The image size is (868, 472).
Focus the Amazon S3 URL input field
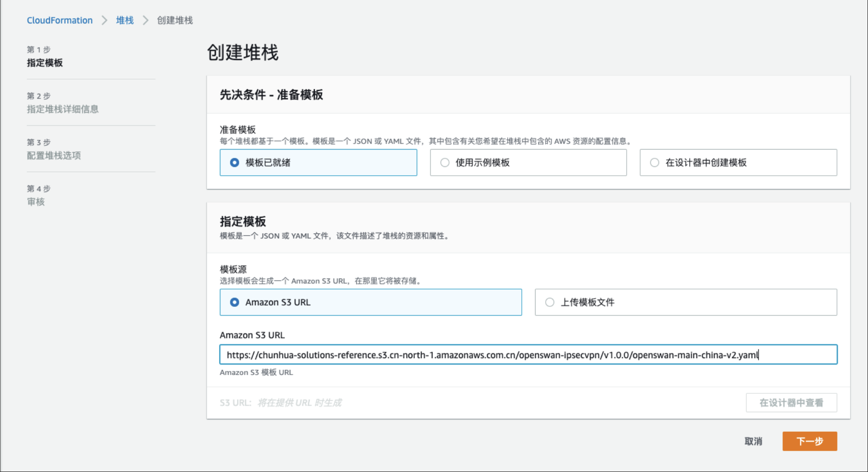click(x=528, y=354)
